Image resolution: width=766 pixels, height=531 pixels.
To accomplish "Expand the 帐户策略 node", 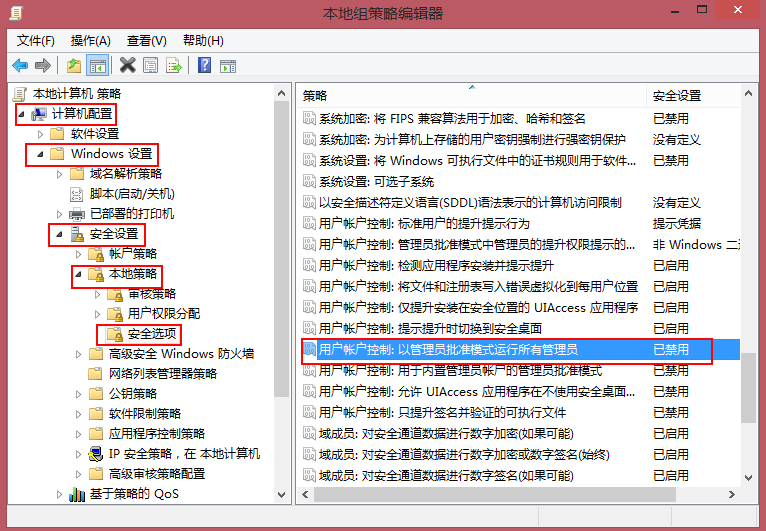I will [x=79, y=254].
